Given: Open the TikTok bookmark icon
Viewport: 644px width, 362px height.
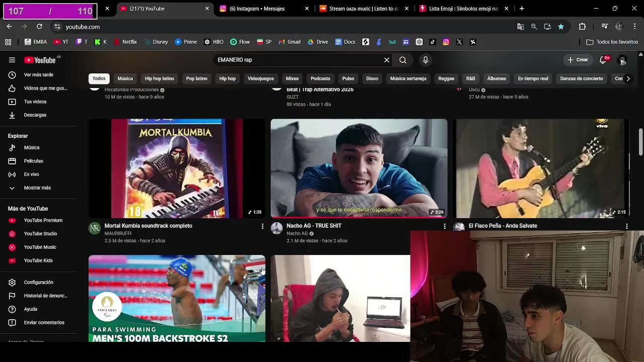Looking at the screenshot, I should [433, 42].
